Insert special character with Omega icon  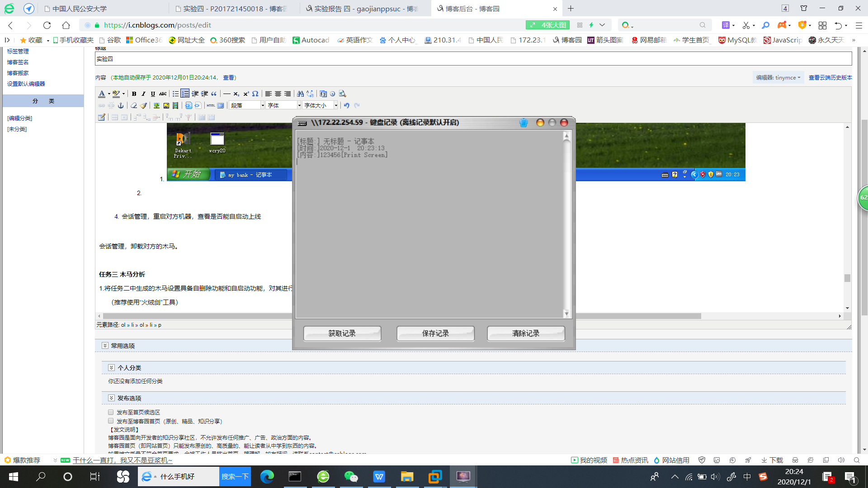click(255, 94)
